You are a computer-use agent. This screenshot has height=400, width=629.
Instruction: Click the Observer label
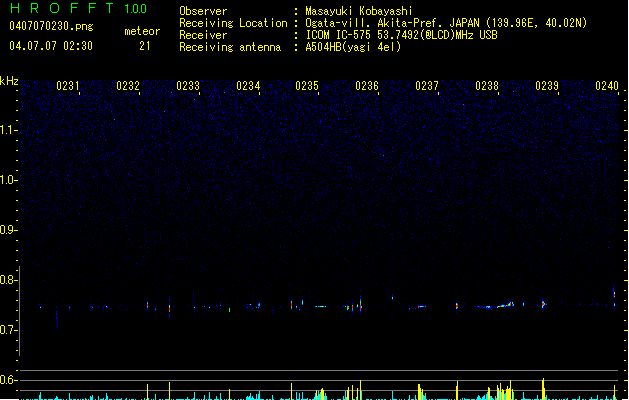203,11
